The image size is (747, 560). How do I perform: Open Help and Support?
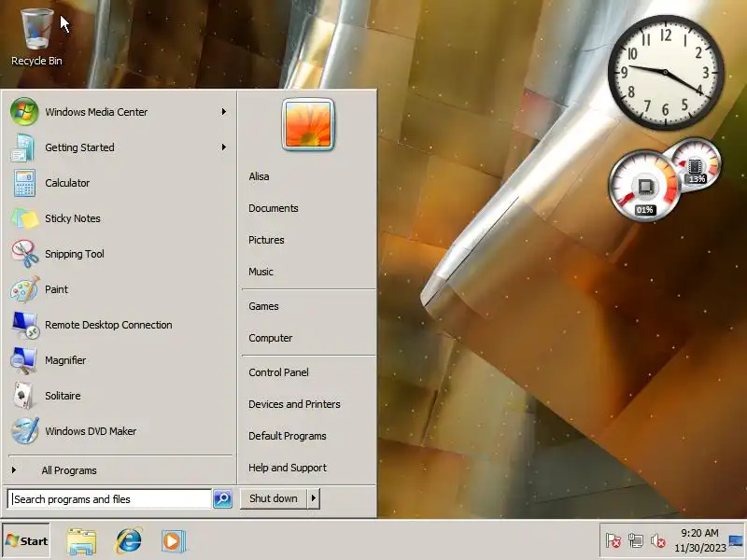pos(288,469)
